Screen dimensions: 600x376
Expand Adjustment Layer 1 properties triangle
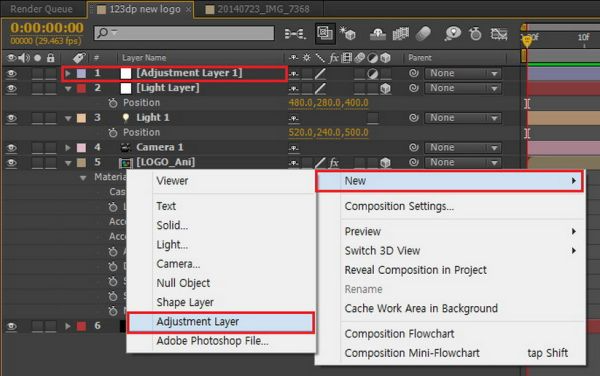pyautogui.click(x=68, y=73)
